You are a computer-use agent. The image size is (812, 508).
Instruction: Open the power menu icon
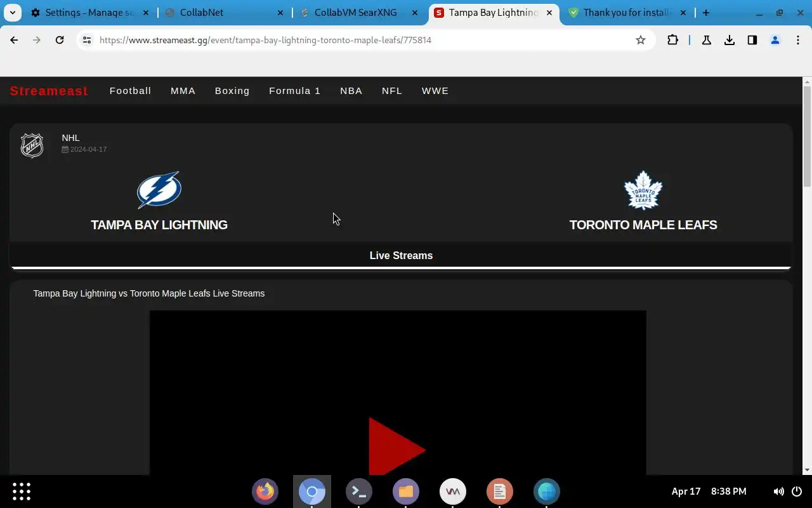coord(797,491)
